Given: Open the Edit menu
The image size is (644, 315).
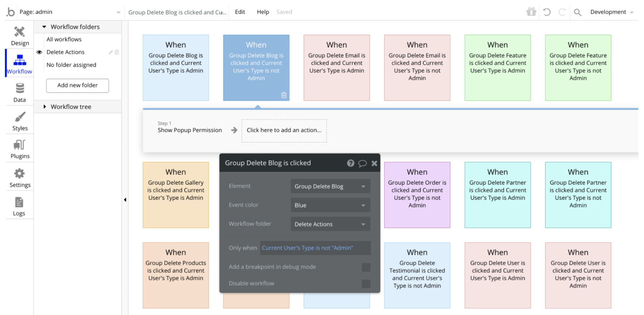Looking at the screenshot, I should 240,12.
